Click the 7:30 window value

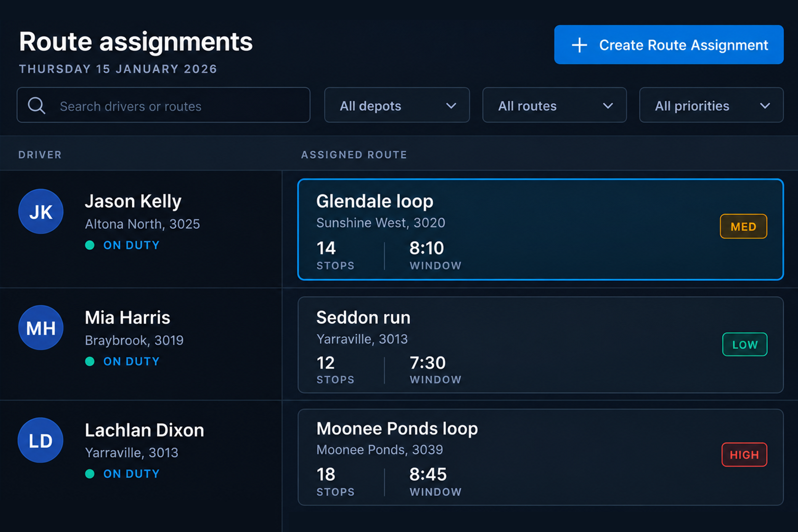pyautogui.click(x=427, y=363)
